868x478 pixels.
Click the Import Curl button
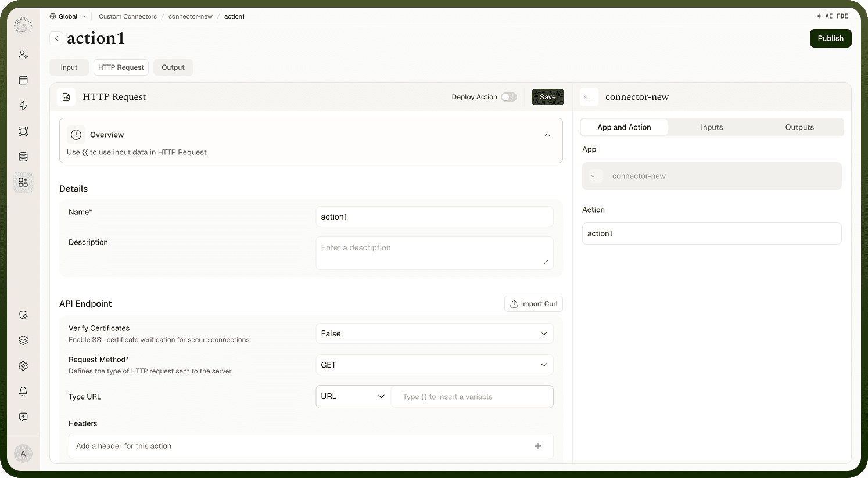[x=533, y=304]
